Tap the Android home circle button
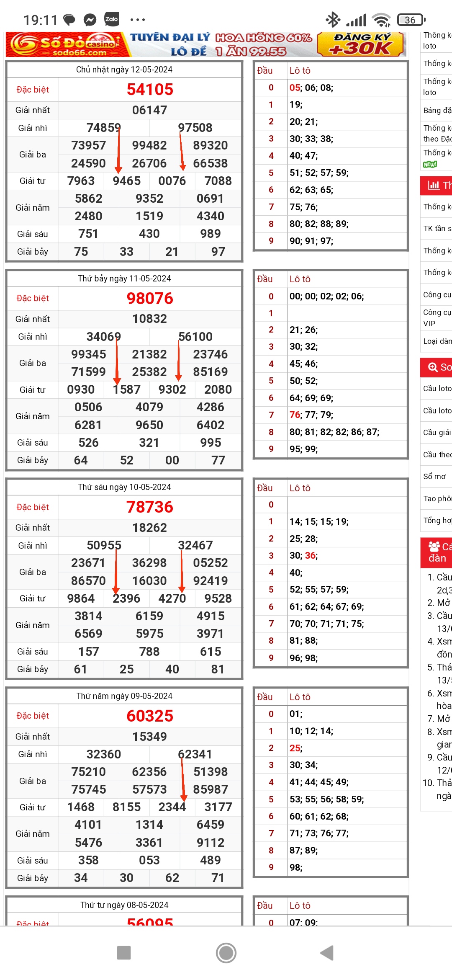 [226, 953]
